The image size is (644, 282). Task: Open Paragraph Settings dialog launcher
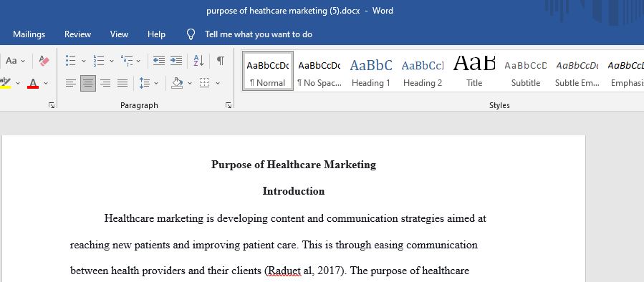pos(229,105)
